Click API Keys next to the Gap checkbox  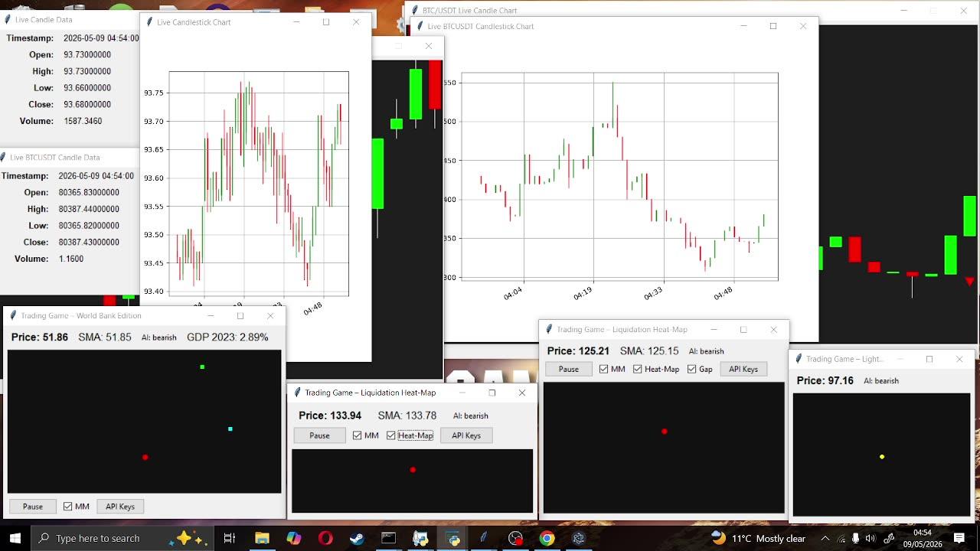(743, 369)
